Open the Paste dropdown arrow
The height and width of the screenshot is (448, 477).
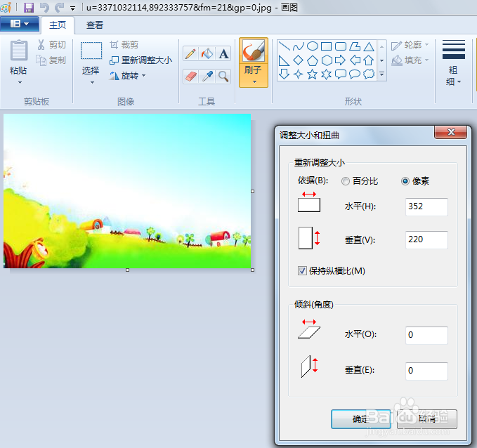[x=20, y=82]
